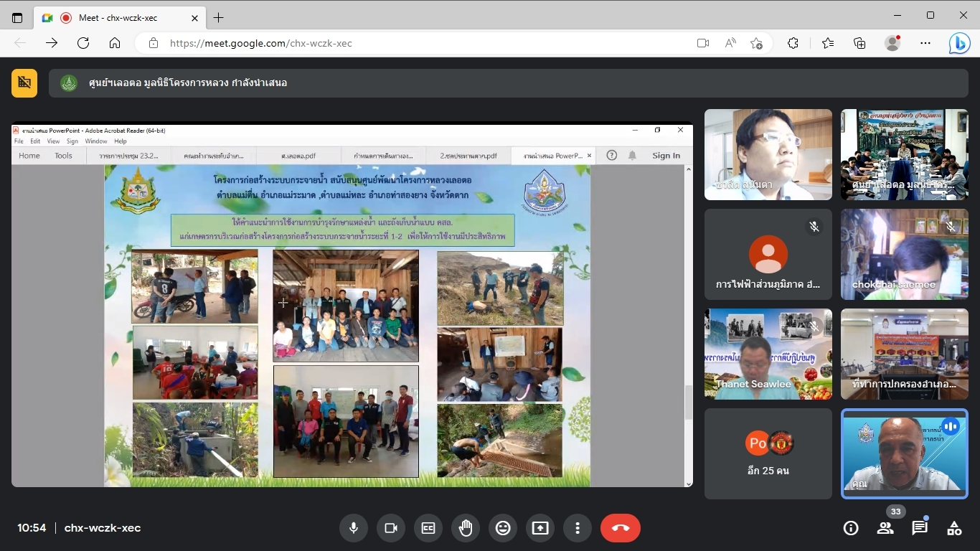The width and height of the screenshot is (980, 551).
Task: Open Edit menu in shared Acrobat window
Action: [35, 141]
